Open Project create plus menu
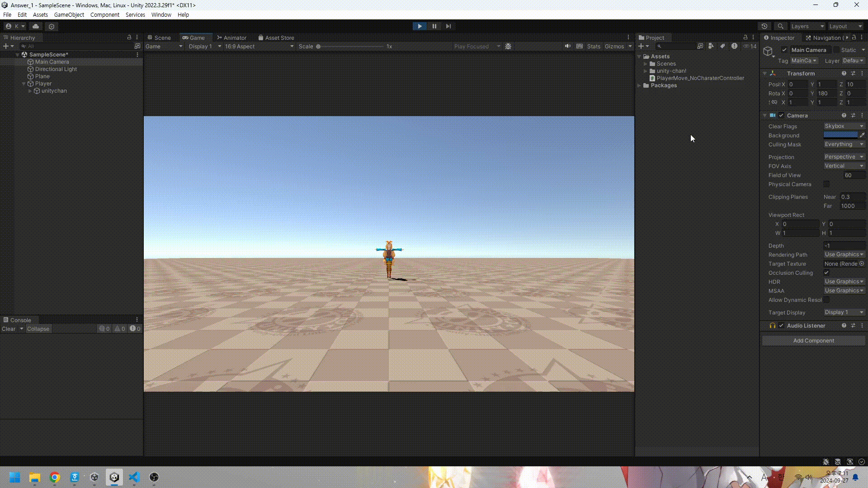 point(643,46)
